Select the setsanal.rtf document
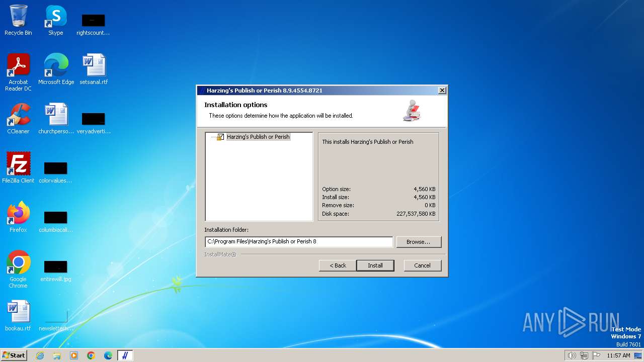Screen dimensions: 644x362 (94, 69)
